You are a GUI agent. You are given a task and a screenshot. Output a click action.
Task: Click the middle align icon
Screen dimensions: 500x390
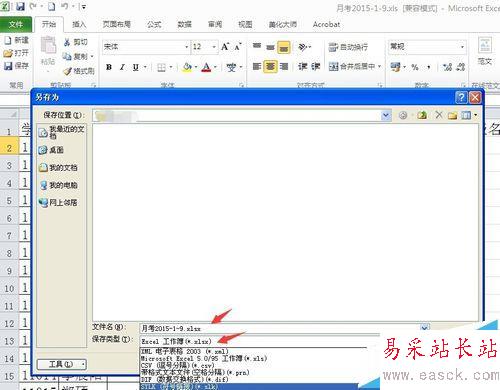(x=270, y=47)
